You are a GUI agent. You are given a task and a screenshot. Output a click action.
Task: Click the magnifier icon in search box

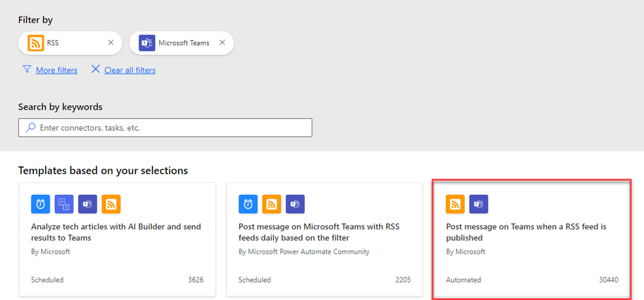point(30,128)
